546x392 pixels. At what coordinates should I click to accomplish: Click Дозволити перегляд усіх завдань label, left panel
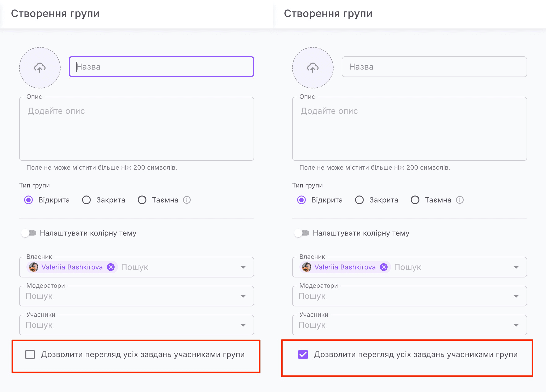[x=143, y=355]
